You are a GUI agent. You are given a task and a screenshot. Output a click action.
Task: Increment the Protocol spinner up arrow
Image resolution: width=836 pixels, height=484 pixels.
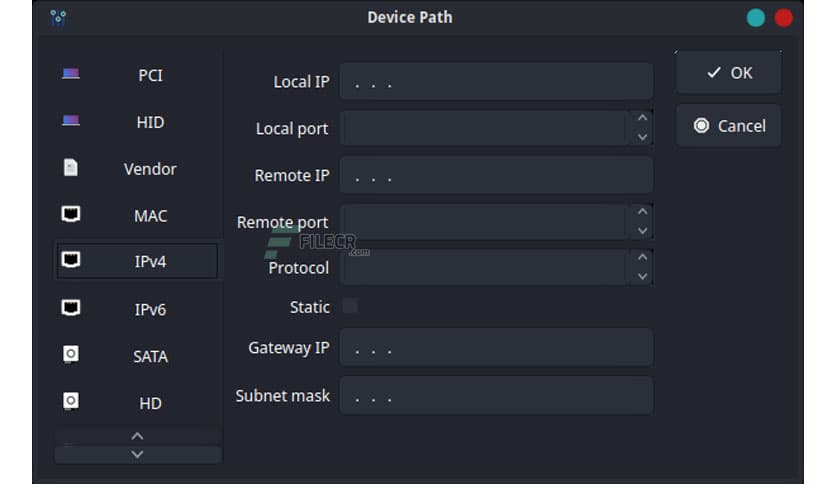pyautogui.click(x=642, y=258)
